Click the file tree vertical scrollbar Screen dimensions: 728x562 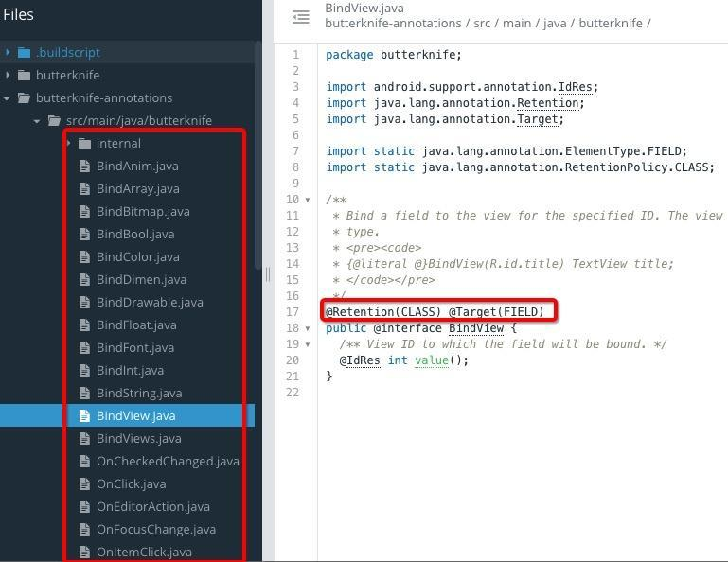tap(258, 155)
